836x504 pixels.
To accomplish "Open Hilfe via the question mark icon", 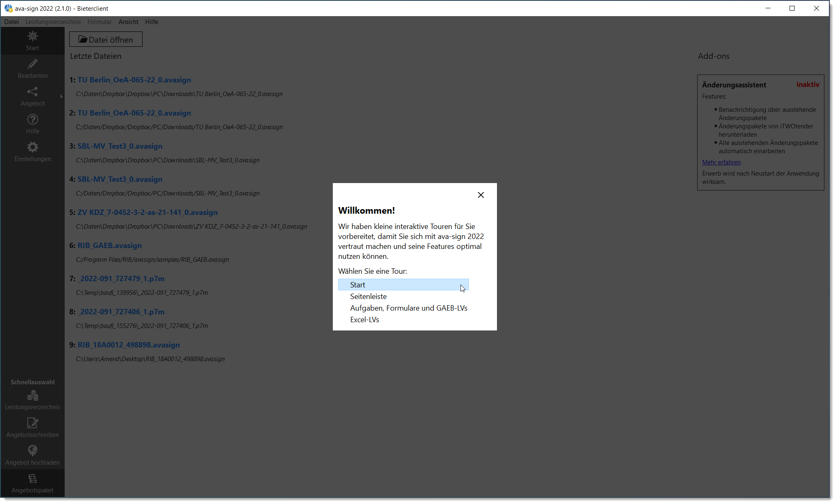I will [x=32, y=123].
